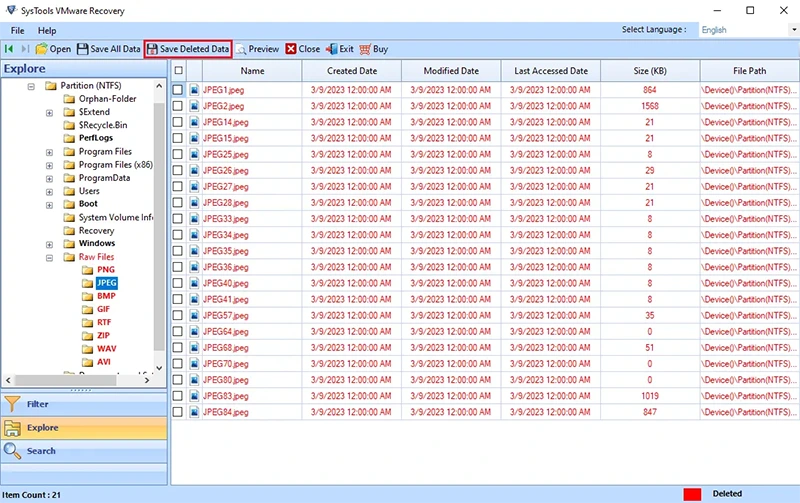Expand the Program Files folder
The width and height of the screenshot is (800, 503).
coord(49,152)
